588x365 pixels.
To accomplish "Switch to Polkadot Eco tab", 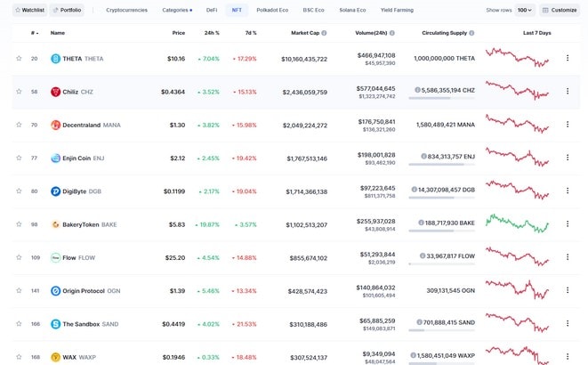I will 272,10.
